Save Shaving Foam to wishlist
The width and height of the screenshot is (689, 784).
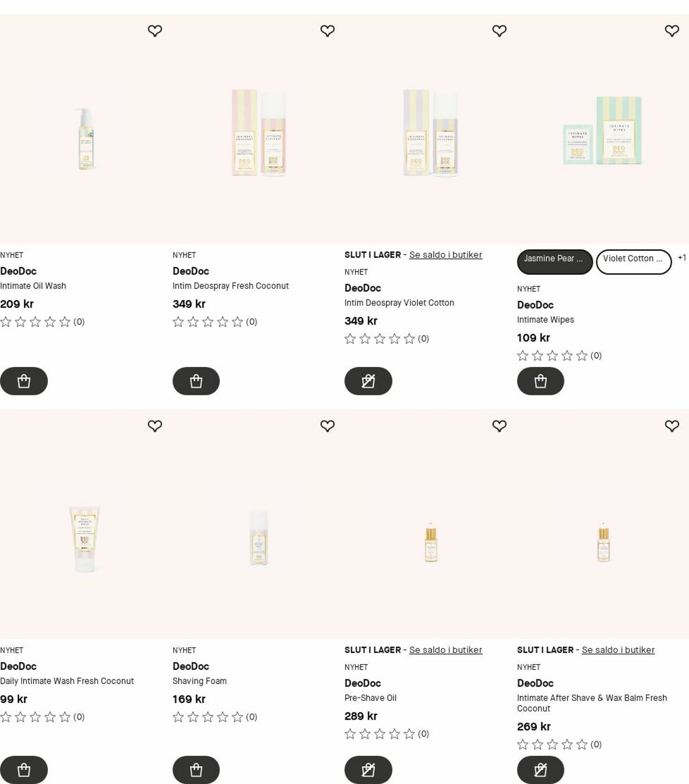tap(327, 426)
